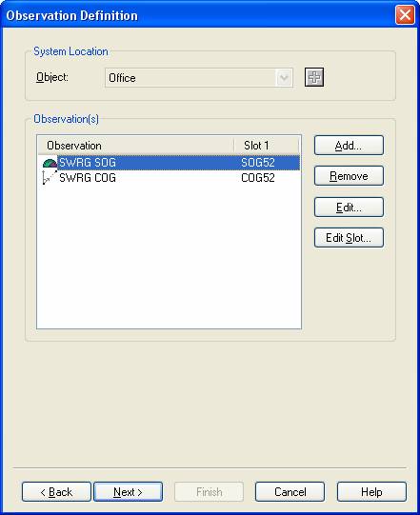Screen dimensions: 420x515
Task: Remove the selected observation
Action: (x=349, y=176)
